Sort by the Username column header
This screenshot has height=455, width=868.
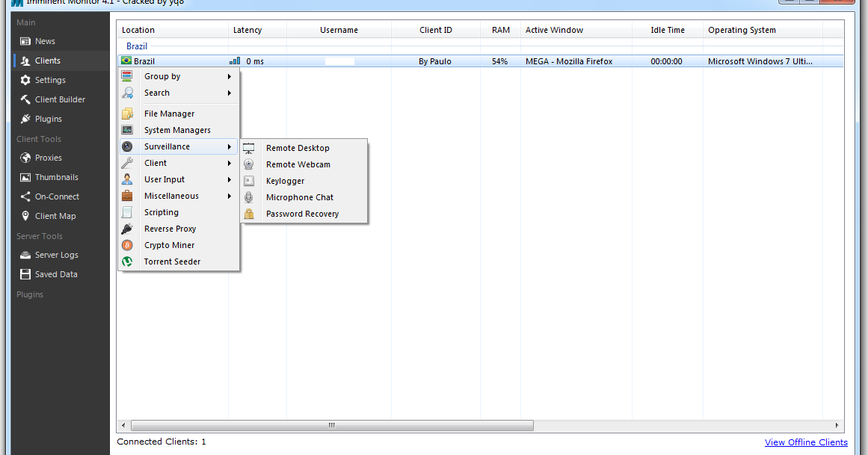click(339, 30)
